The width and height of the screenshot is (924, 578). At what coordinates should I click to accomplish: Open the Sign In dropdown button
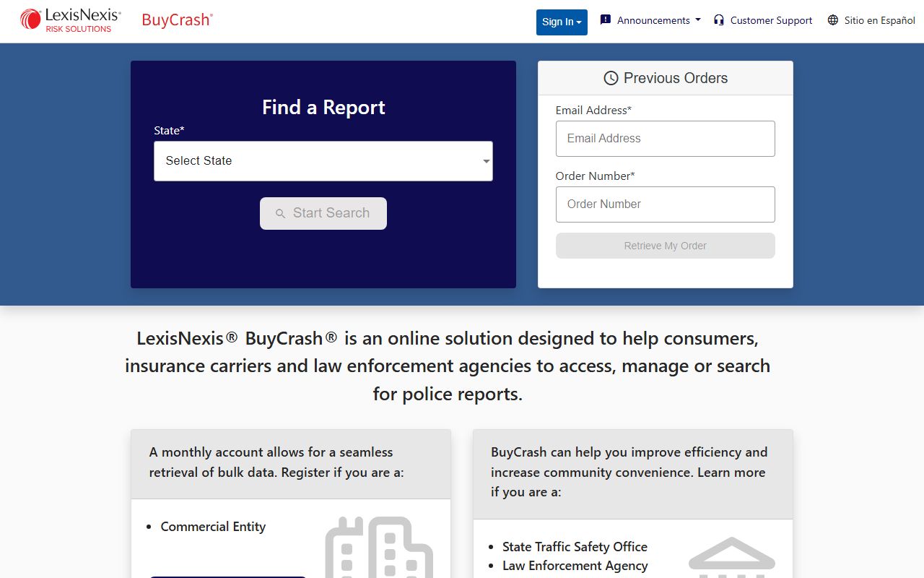click(x=562, y=22)
